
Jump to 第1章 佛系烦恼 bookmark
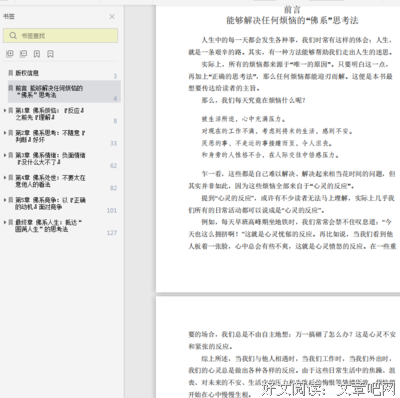(x=49, y=114)
